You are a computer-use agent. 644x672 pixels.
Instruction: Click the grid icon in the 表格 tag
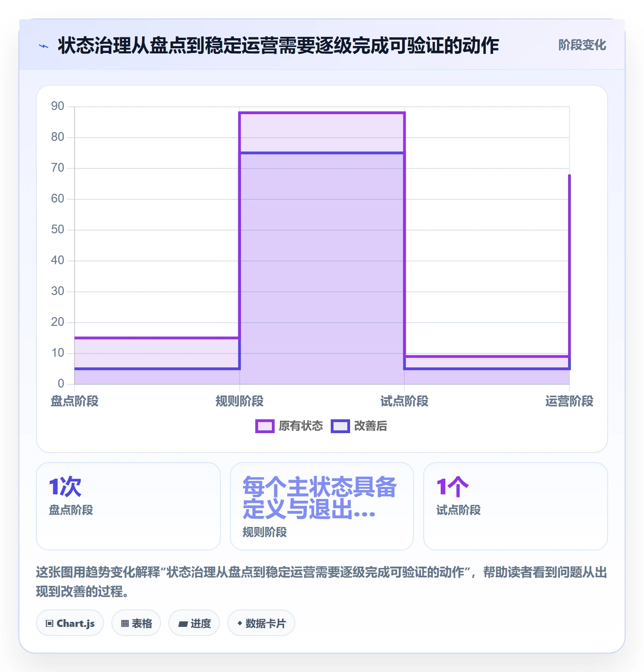(125, 624)
